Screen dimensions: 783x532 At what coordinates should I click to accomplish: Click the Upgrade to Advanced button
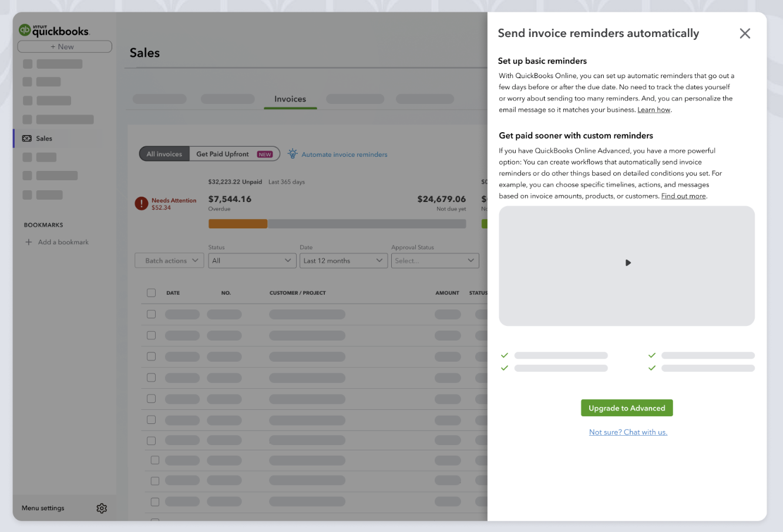(x=627, y=408)
